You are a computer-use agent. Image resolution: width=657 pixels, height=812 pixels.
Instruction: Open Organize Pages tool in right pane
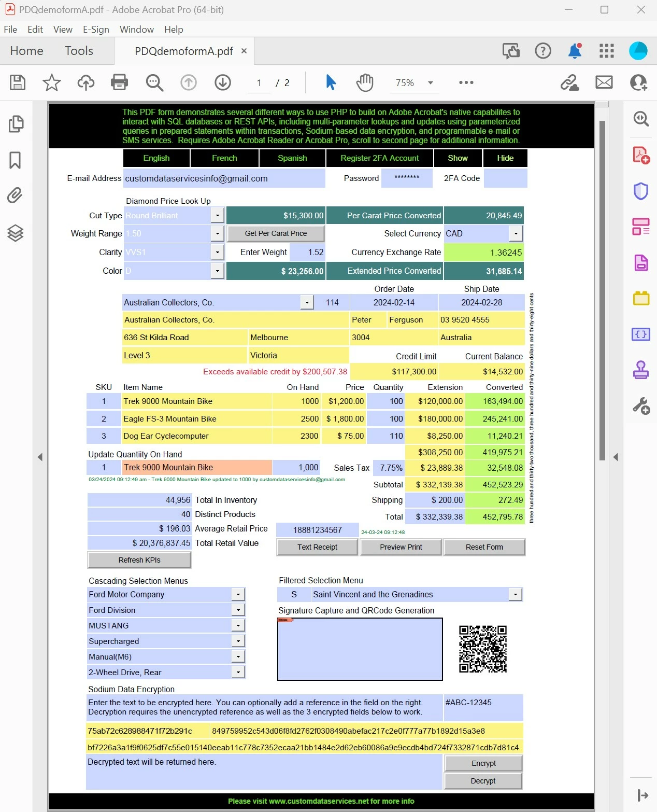(641, 227)
